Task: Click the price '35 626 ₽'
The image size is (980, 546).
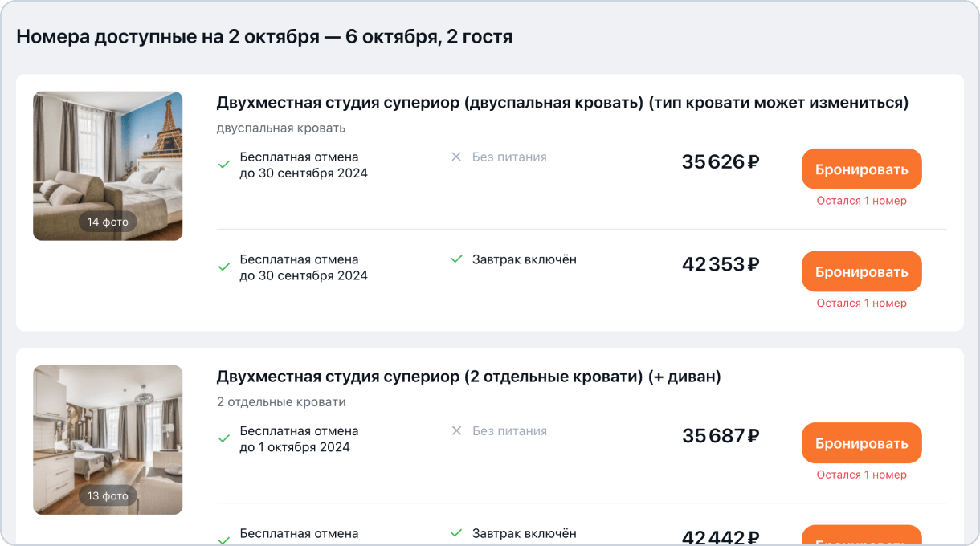Action: tap(721, 162)
